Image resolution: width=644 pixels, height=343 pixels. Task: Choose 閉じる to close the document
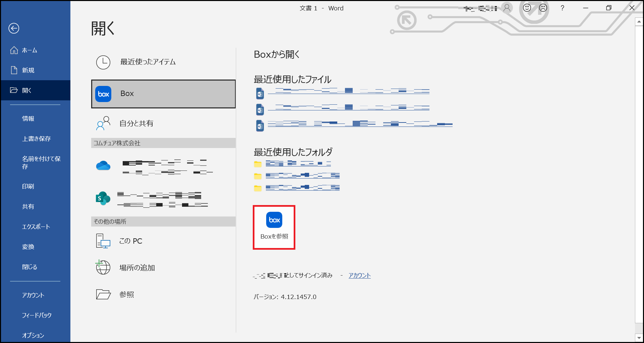pyautogui.click(x=35, y=267)
